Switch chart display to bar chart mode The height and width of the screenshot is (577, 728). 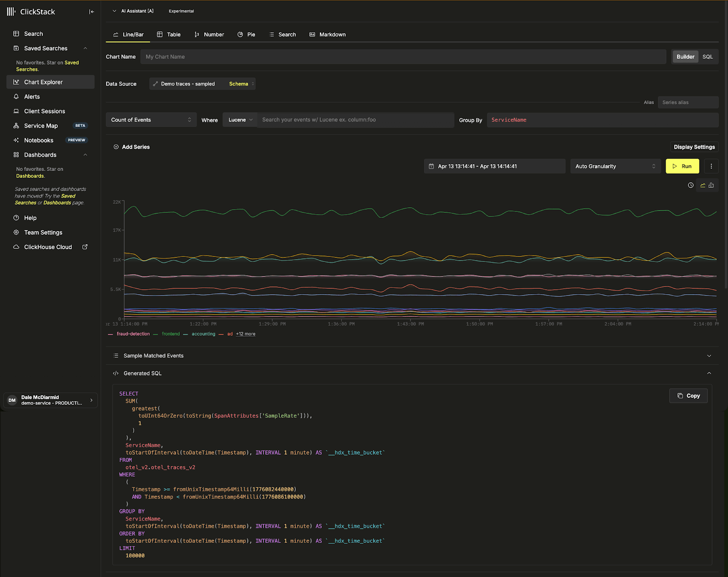click(x=711, y=185)
